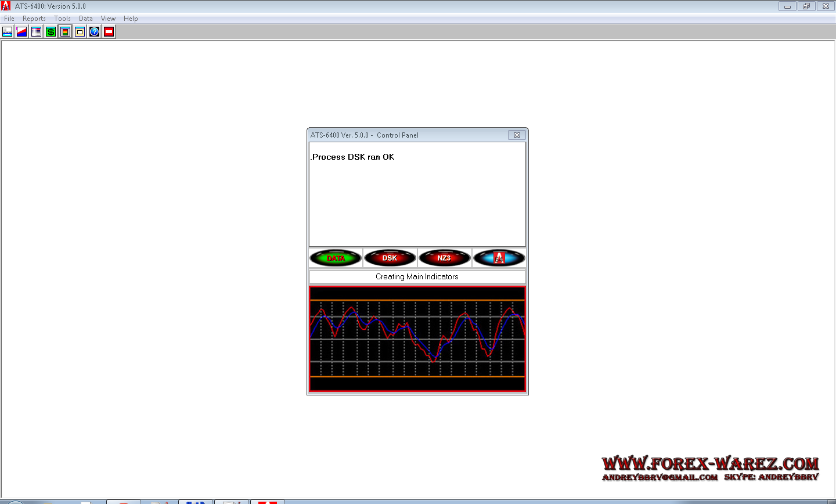Click the first toolbar icon with cyan bar
The height and width of the screenshot is (504, 836).
[x=8, y=32]
